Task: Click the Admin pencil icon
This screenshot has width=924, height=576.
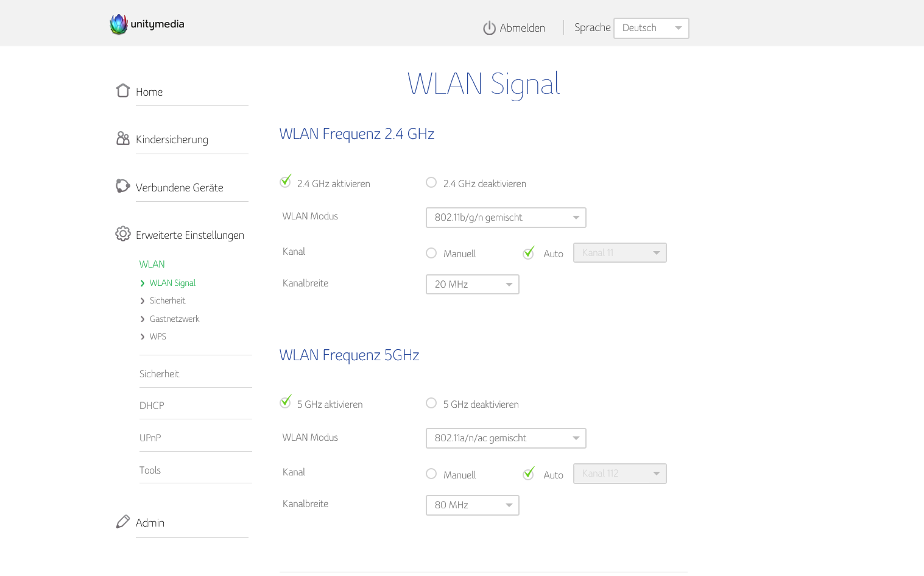Action: (123, 522)
